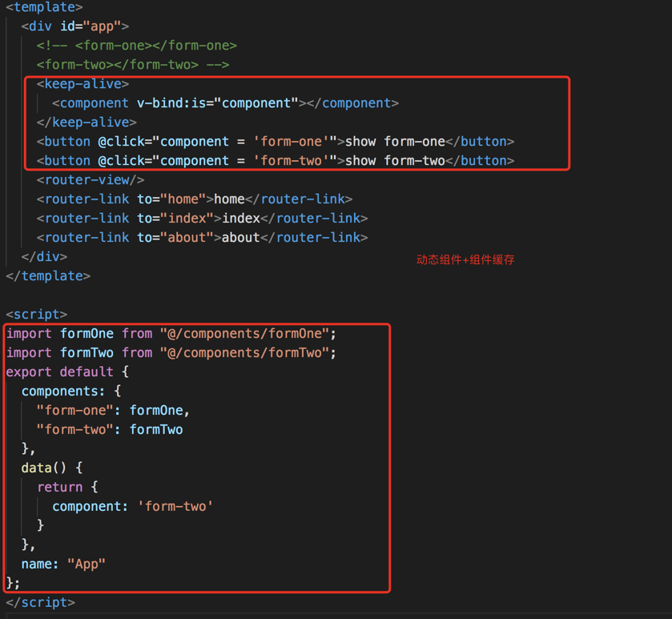Click the opening <template> tag line

tap(44, 7)
